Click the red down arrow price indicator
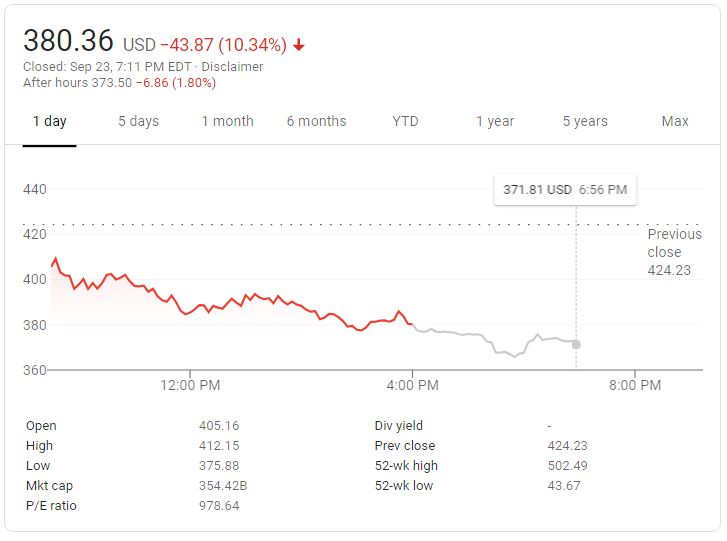This screenshot has width=727, height=541. (x=299, y=45)
